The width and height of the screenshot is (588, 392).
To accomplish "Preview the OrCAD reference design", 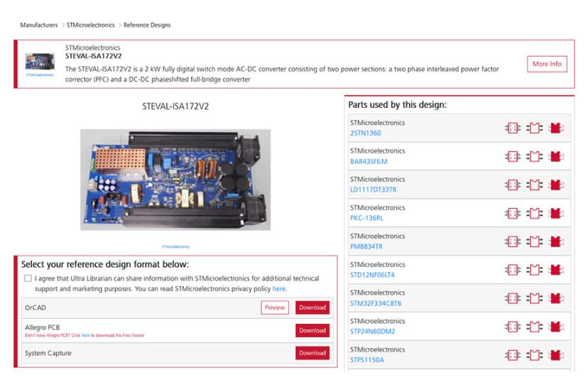I will (x=275, y=307).
